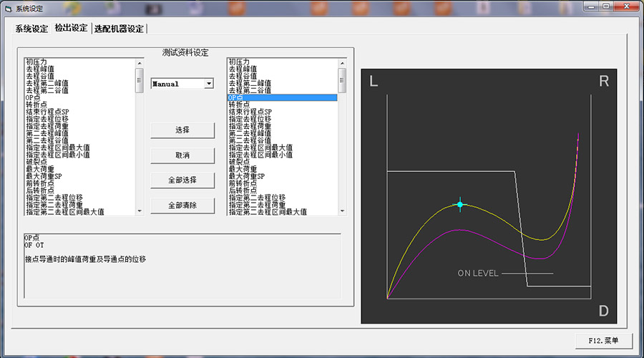The image size is (644, 358).
Task: Open the Manual dropdown list
Action: pyautogui.click(x=209, y=84)
